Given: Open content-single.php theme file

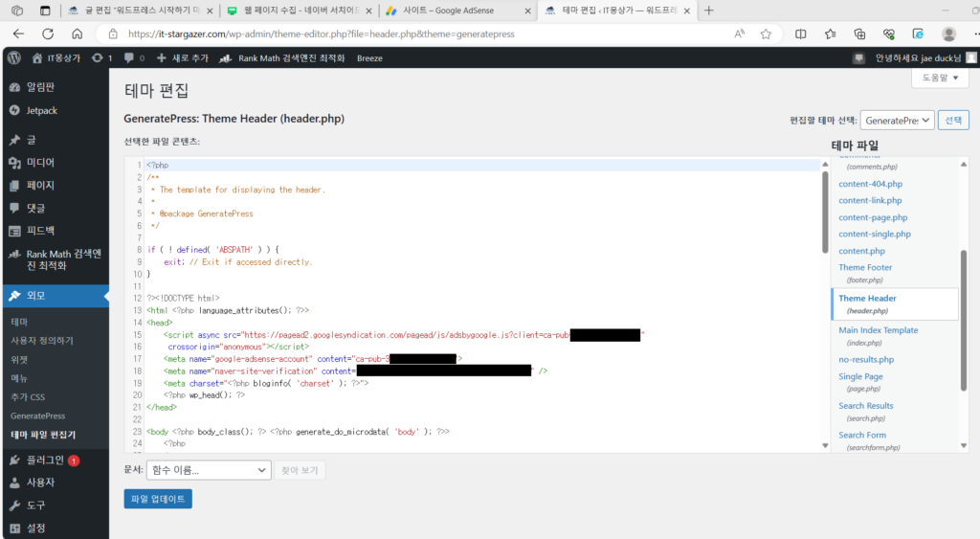Looking at the screenshot, I should [875, 234].
